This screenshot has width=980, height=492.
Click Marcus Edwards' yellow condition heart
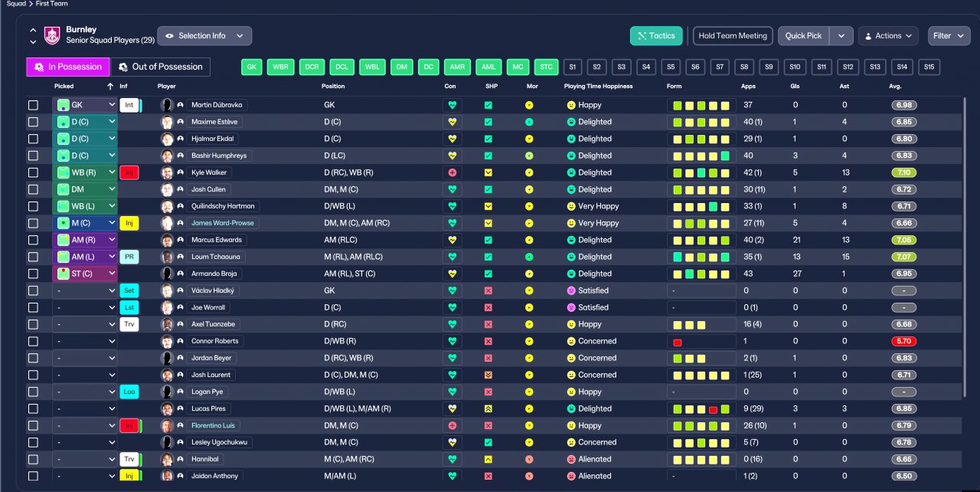click(x=452, y=240)
